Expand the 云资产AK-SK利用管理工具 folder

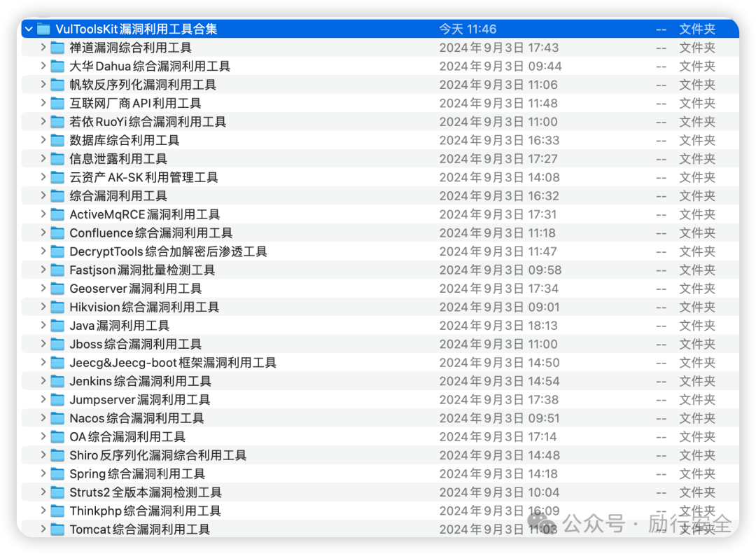tap(43, 177)
